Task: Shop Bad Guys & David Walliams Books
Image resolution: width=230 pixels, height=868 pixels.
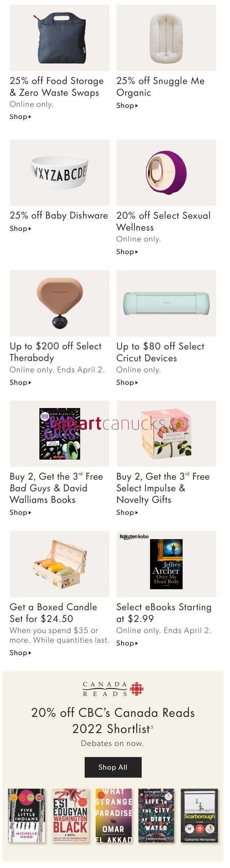Action: tap(20, 513)
